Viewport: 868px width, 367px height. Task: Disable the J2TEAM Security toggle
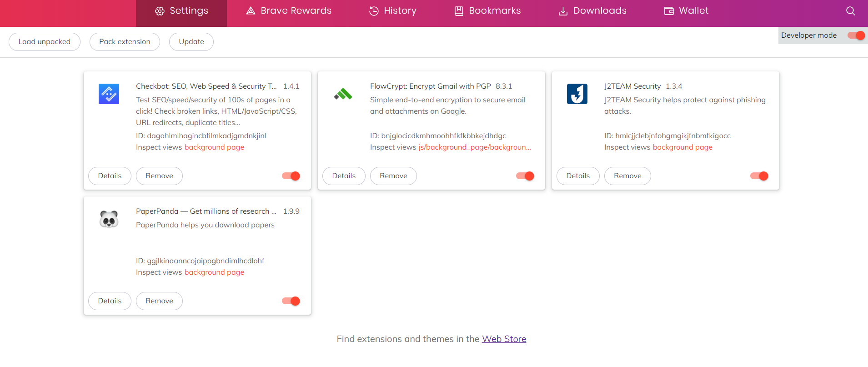pos(759,176)
